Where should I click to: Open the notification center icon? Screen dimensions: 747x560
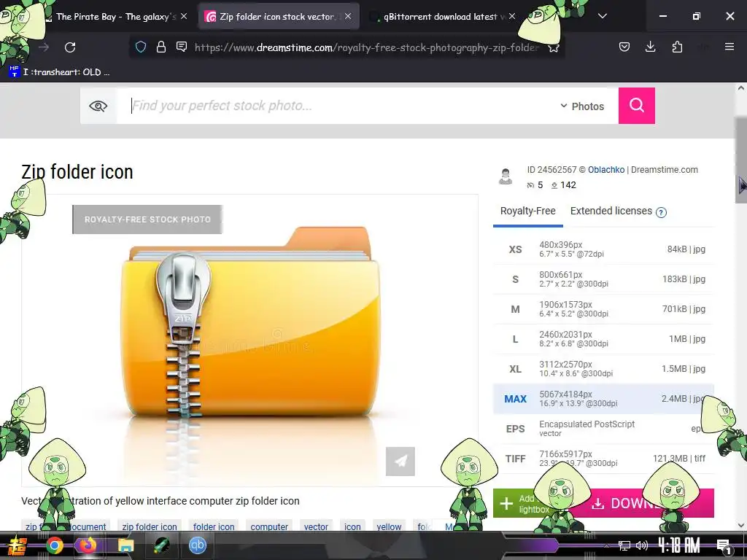[723, 546]
